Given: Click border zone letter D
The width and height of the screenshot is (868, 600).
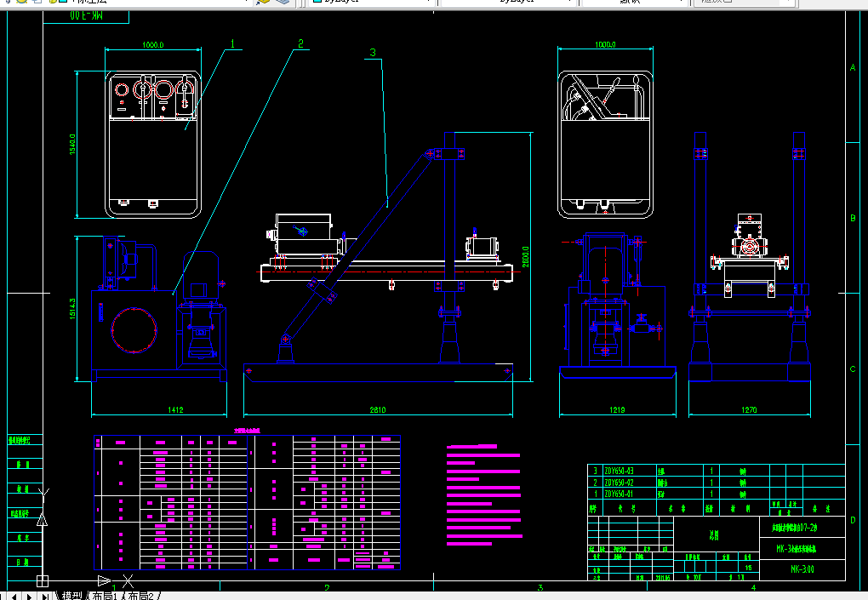Looking at the screenshot, I should tap(853, 520).
